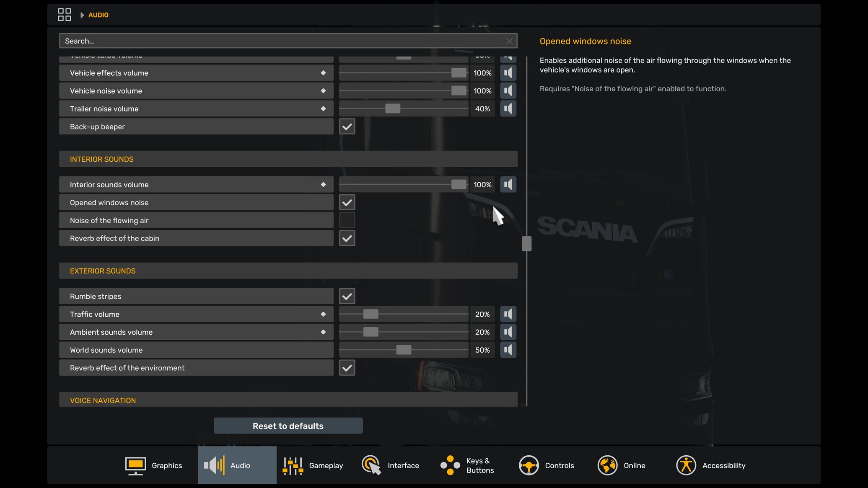868x488 pixels.
Task: Click the Vehicle effects volume slider handle
Action: (x=459, y=73)
